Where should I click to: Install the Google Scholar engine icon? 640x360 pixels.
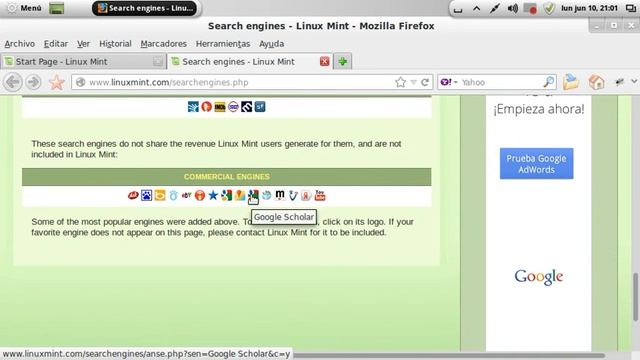coord(253,196)
